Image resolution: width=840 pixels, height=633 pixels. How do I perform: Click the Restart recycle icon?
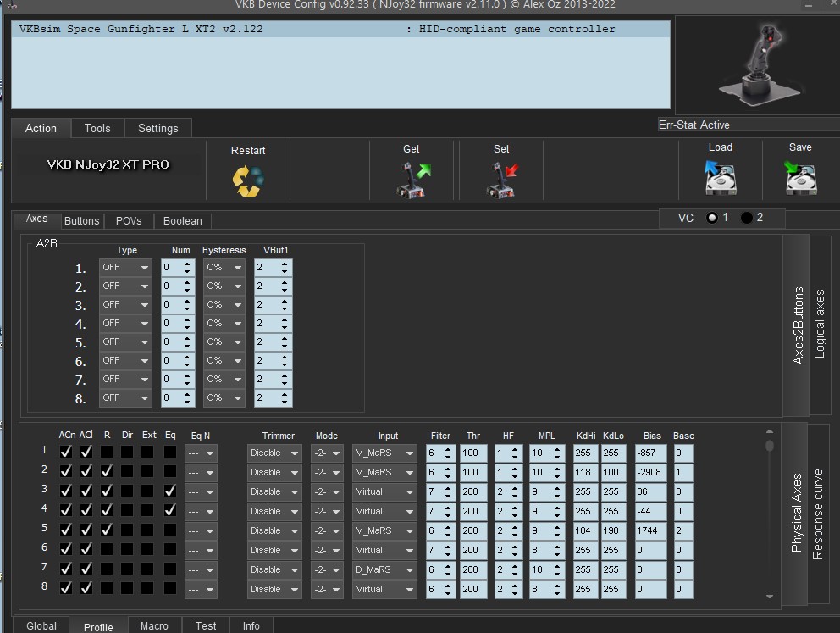(x=248, y=181)
